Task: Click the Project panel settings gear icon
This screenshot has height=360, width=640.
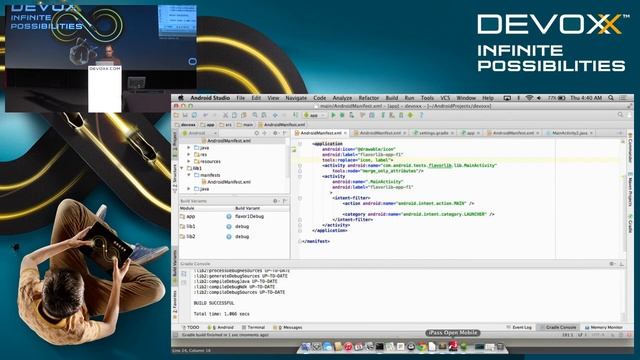Action: click(275, 133)
